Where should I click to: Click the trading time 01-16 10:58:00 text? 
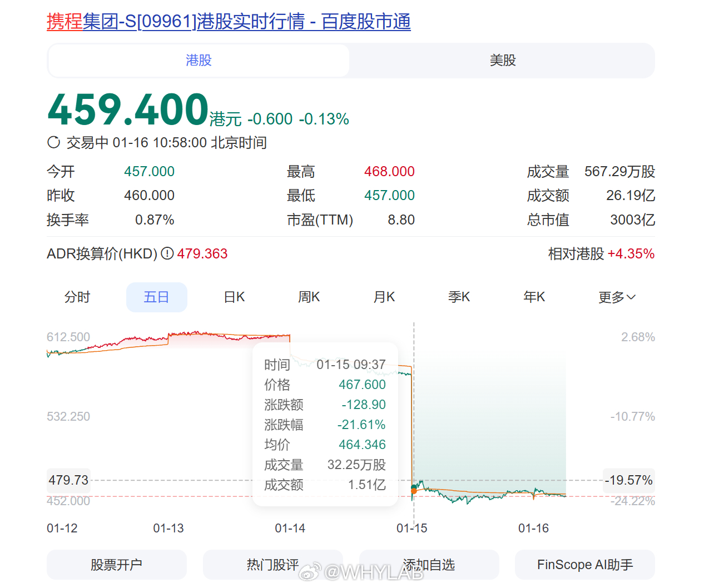(160, 143)
